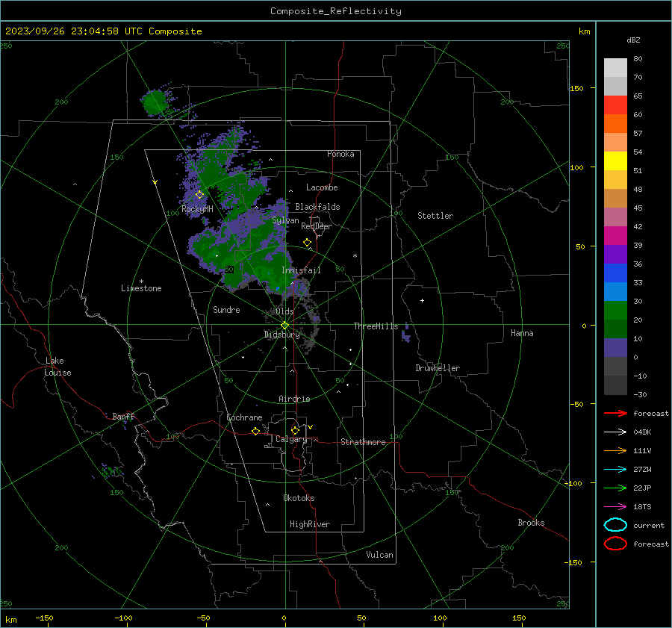The image size is (672, 628).
Task: Click the Okotoks label
Action: pos(299,498)
